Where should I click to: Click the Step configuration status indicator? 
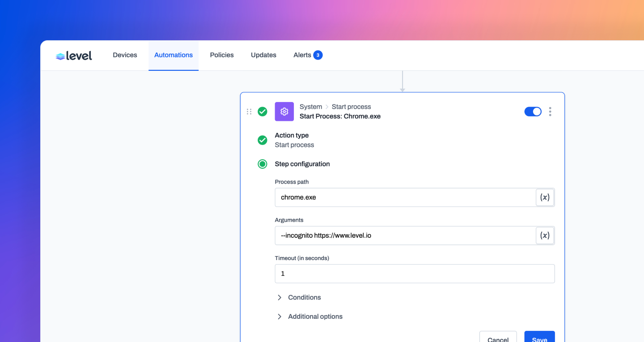(263, 164)
